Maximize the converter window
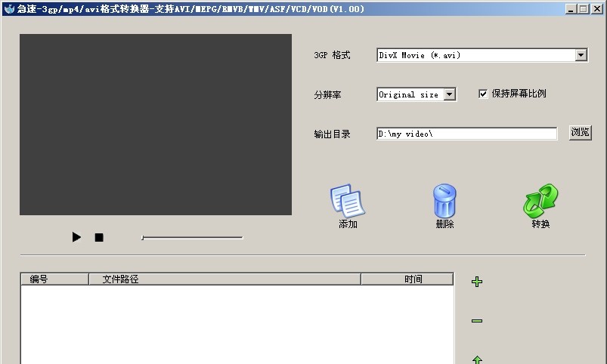Viewport: 607px width, 364px height. [583, 9]
